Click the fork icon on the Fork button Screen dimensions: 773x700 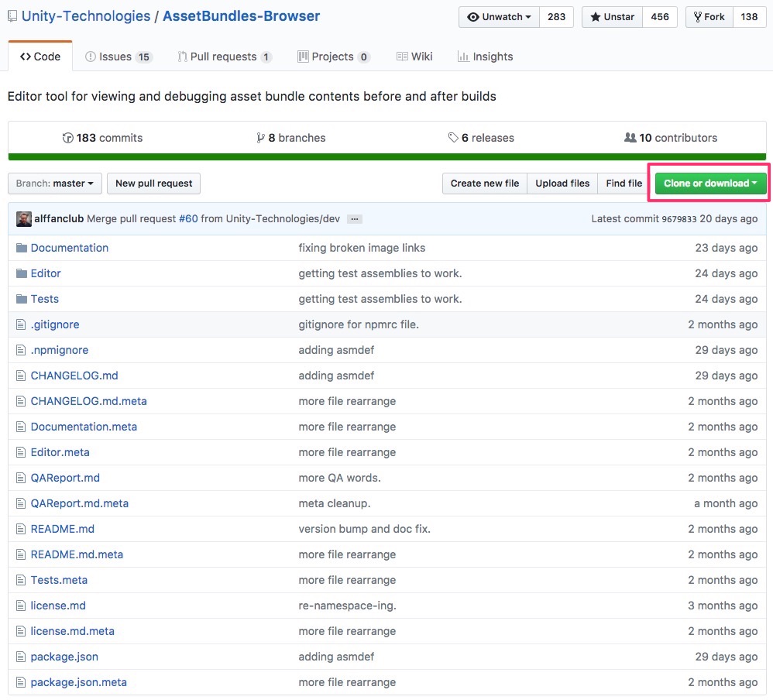(697, 16)
